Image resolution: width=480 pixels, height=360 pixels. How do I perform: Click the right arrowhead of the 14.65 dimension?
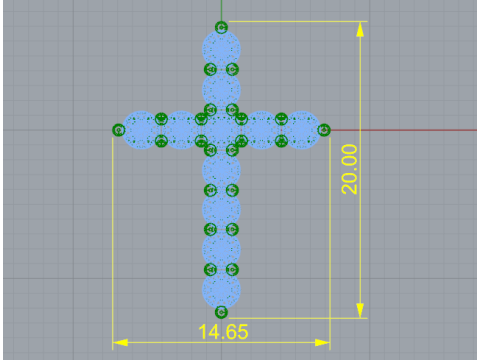pyautogui.click(x=322, y=342)
